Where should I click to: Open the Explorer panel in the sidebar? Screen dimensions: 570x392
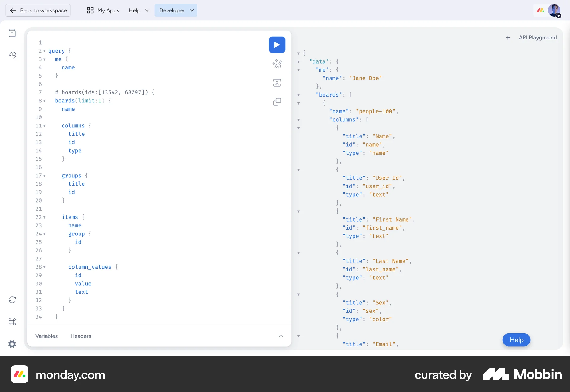12,33
